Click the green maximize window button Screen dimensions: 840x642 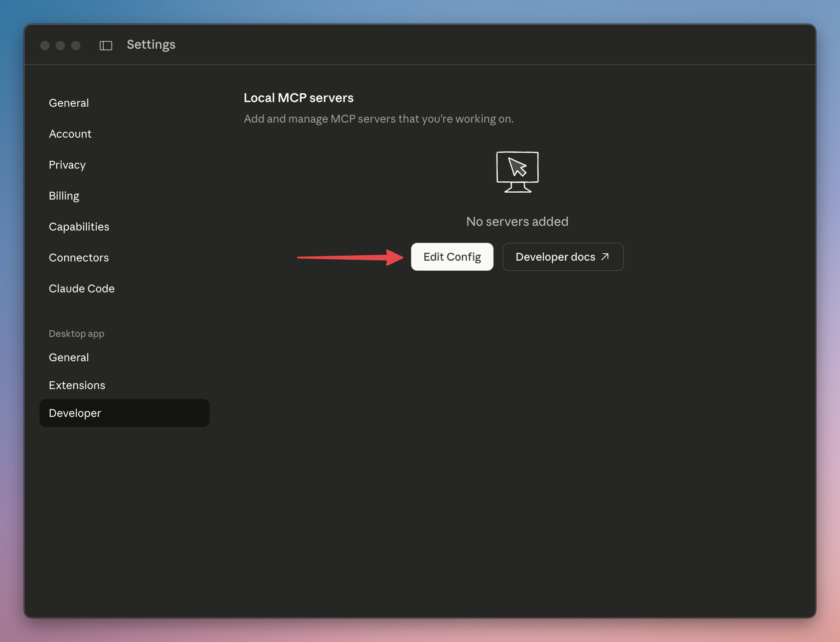pyautogui.click(x=76, y=46)
